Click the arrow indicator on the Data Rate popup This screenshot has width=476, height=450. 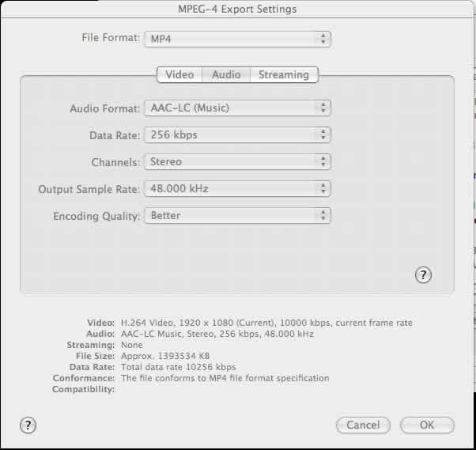[323, 135]
